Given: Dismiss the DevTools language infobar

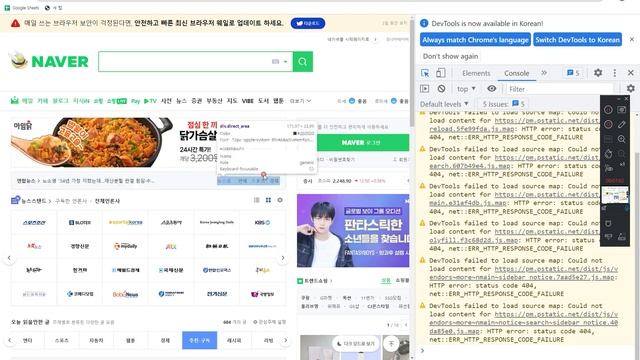Looking at the screenshot, I should tap(632, 40).
